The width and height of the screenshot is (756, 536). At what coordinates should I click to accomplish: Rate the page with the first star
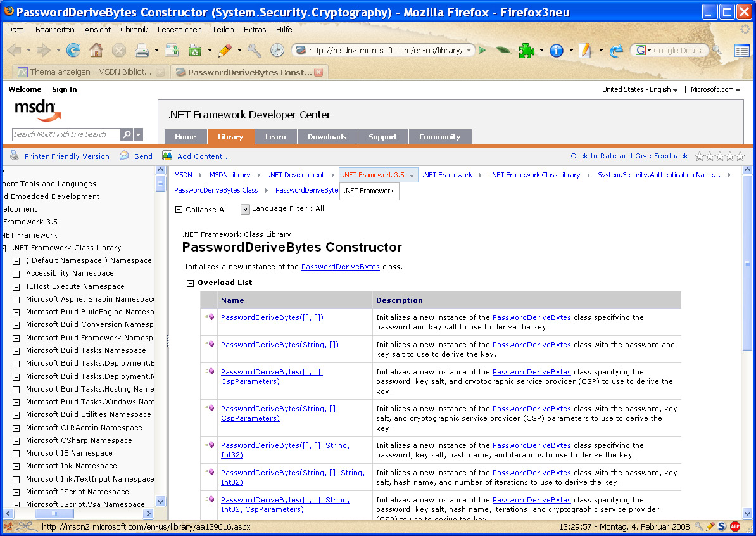tap(700, 156)
